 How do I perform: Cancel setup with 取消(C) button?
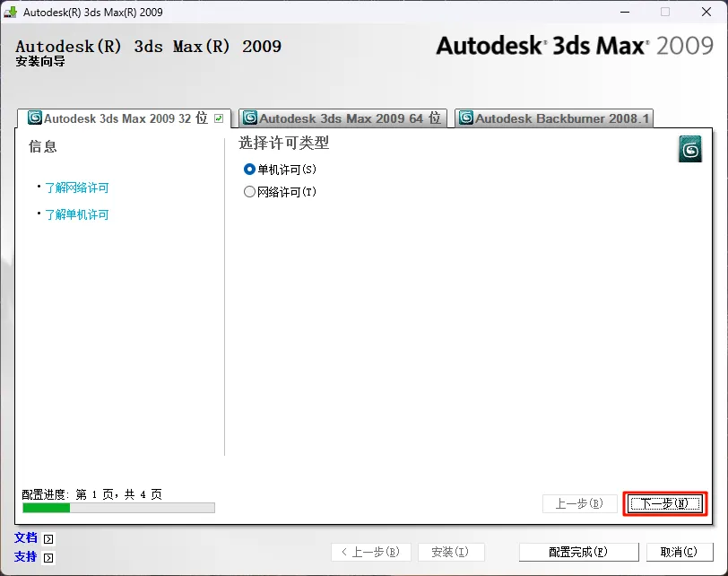(x=680, y=552)
